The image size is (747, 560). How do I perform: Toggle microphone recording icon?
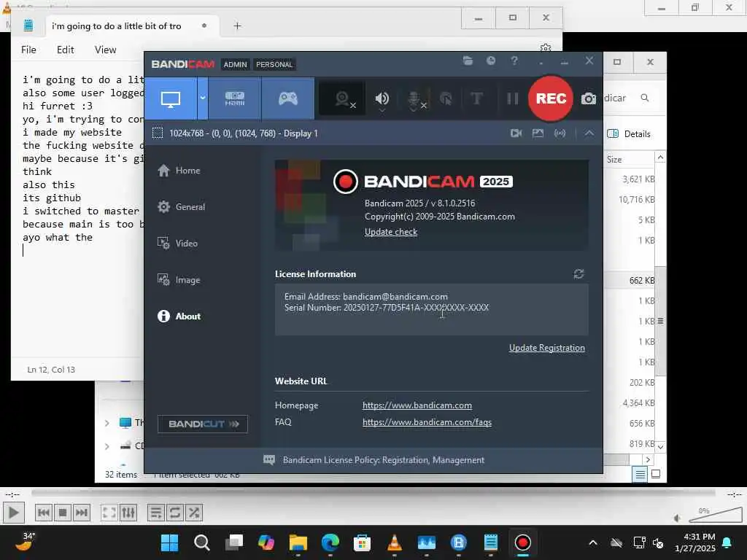coord(415,99)
